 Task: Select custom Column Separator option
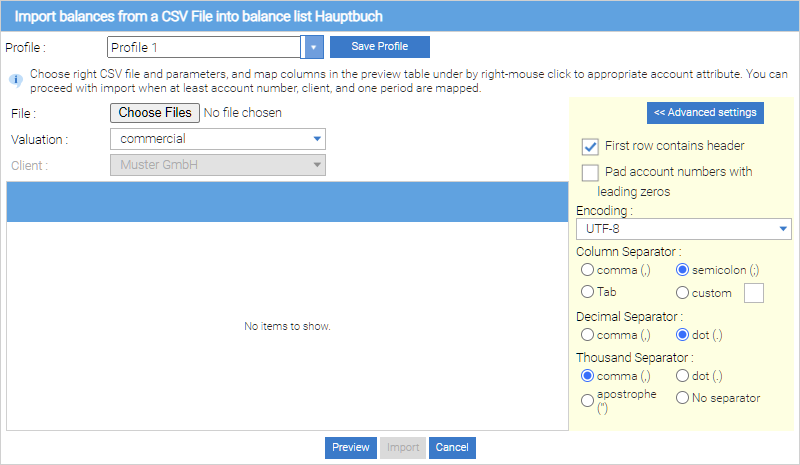[x=683, y=293]
